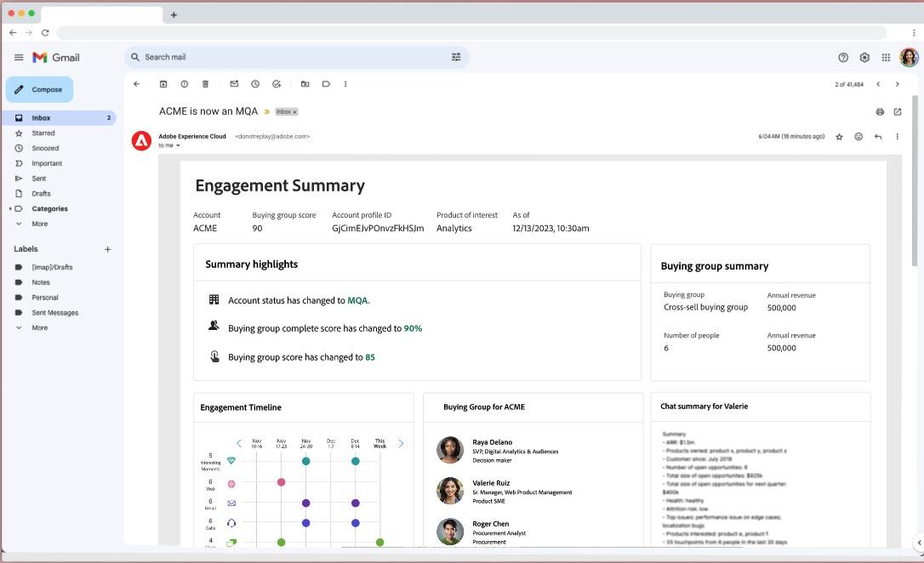The width and height of the screenshot is (924, 563).
Task: Print the email
Action: click(880, 112)
